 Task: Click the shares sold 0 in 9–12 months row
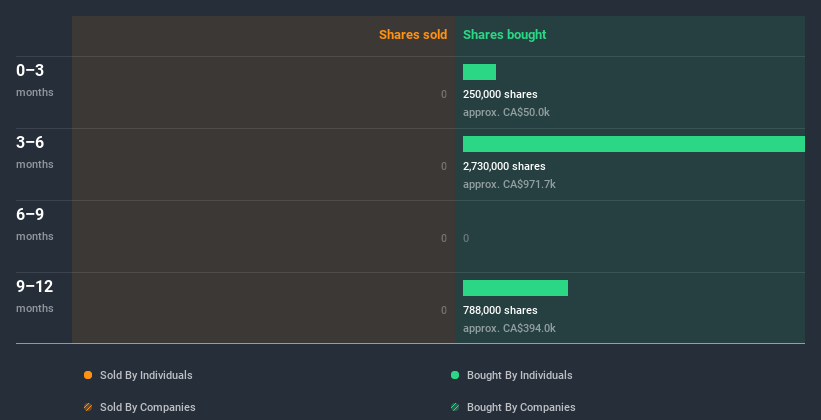coord(444,310)
